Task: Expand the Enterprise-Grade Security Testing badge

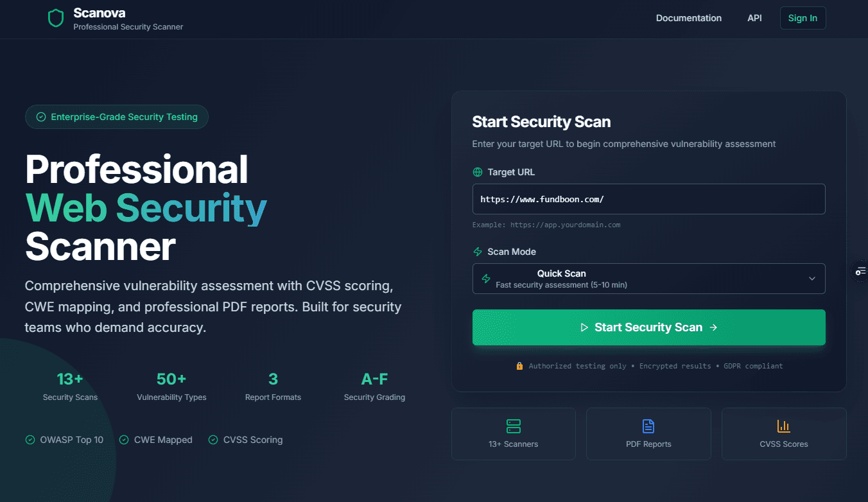Action: [x=116, y=117]
